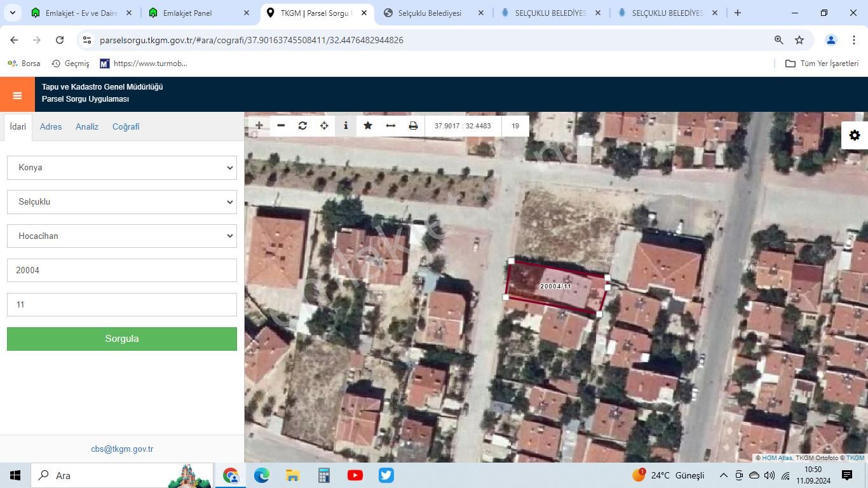Click the cbs@tkgm.gov.tr email link
Screen dimensions: 868x488
point(122,449)
